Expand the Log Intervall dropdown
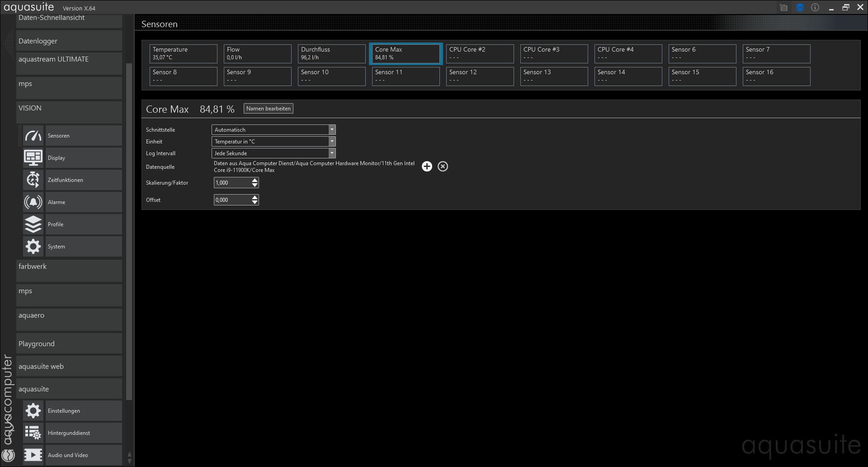Image resolution: width=868 pixels, height=467 pixels. (332, 153)
